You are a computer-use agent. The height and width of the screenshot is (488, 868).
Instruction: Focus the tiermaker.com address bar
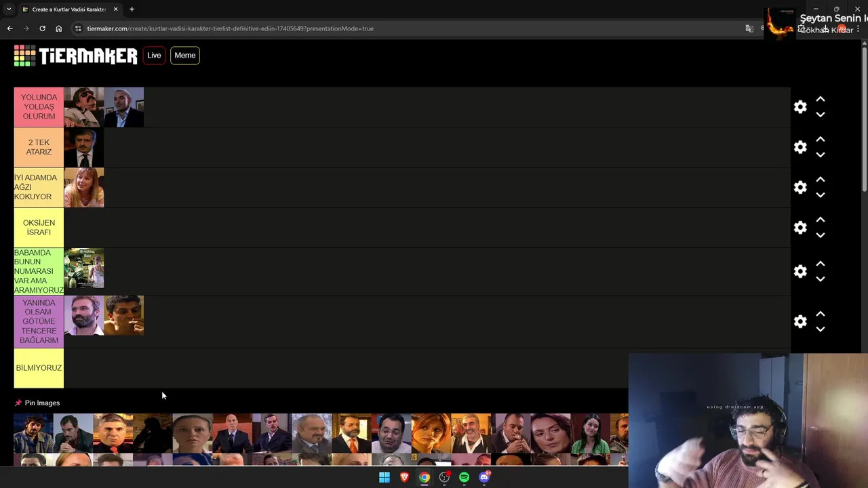(407, 28)
